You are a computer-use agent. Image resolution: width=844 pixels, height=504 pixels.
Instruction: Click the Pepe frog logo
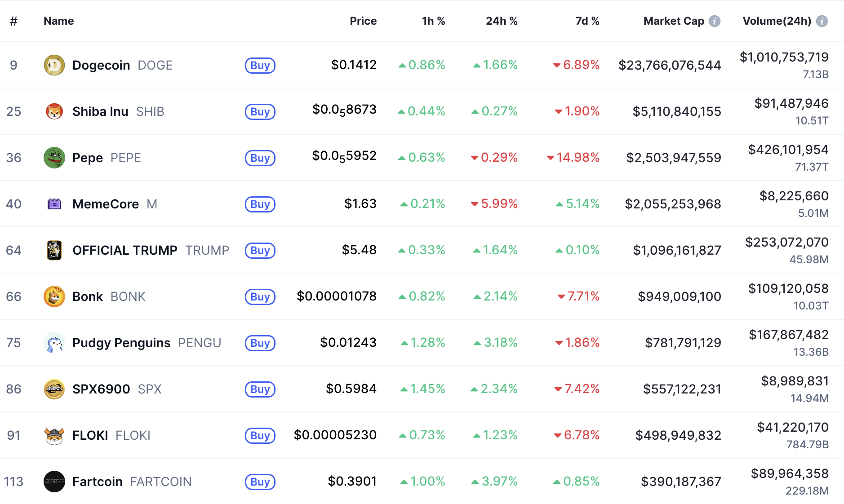[x=54, y=158]
